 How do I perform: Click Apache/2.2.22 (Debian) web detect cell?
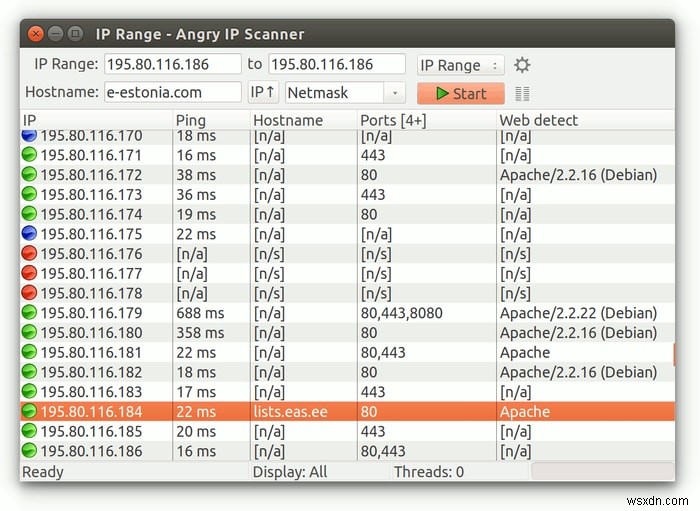click(578, 313)
